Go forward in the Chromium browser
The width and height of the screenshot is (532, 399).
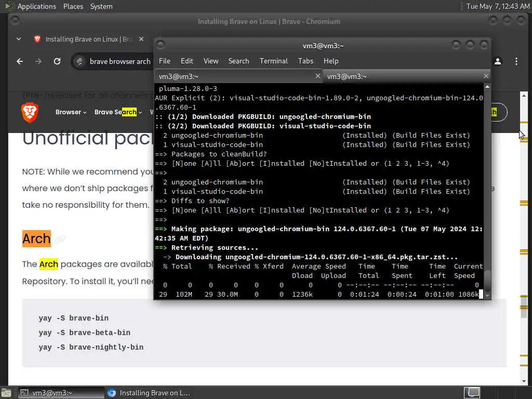coord(38,61)
